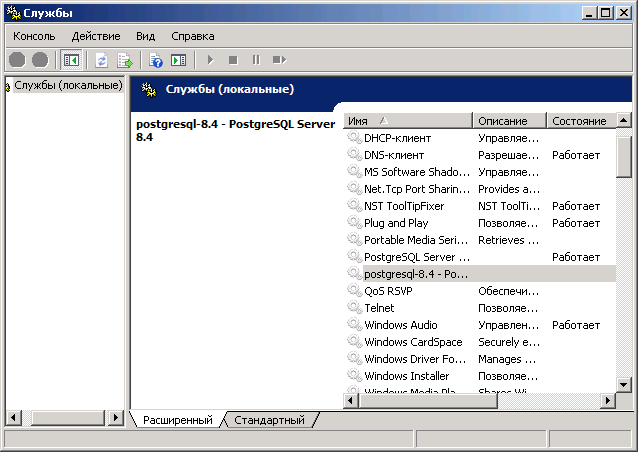Select the NST ToolTipFixer service name
The height and width of the screenshot is (452, 638).
tap(404, 206)
